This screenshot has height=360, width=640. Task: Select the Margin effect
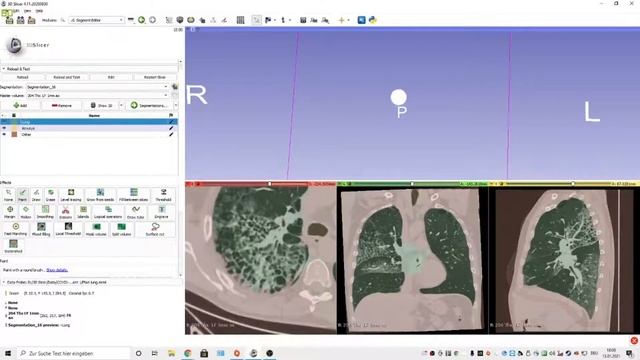point(10,212)
